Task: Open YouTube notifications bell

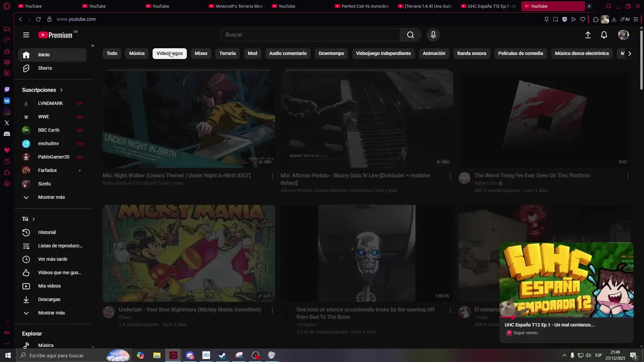Action: tap(604, 35)
